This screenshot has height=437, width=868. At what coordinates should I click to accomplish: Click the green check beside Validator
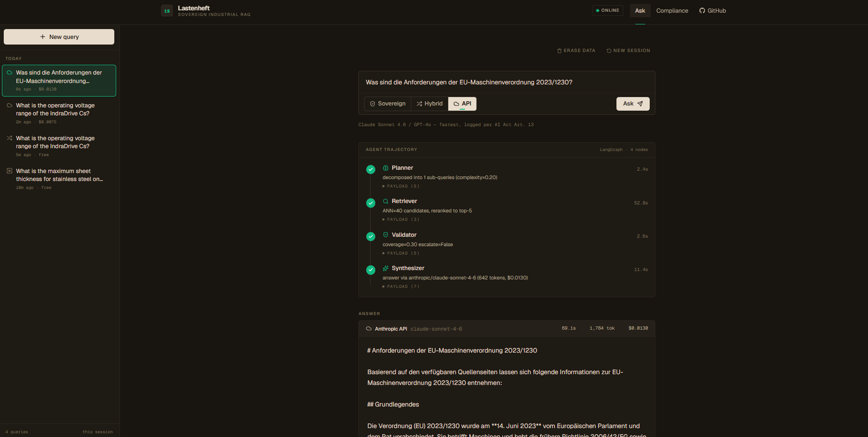[x=371, y=236]
